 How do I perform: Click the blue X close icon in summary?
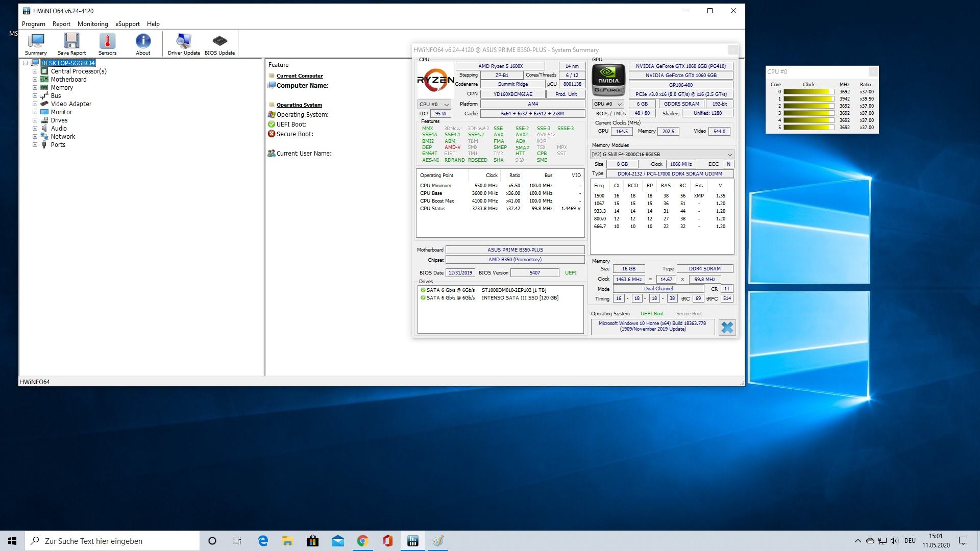(x=727, y=328)
